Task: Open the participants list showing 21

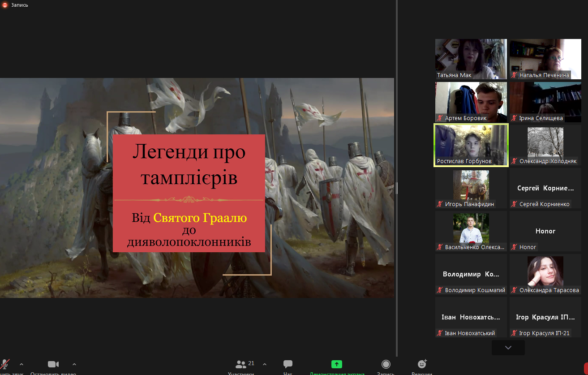Action: coord(245,364)
